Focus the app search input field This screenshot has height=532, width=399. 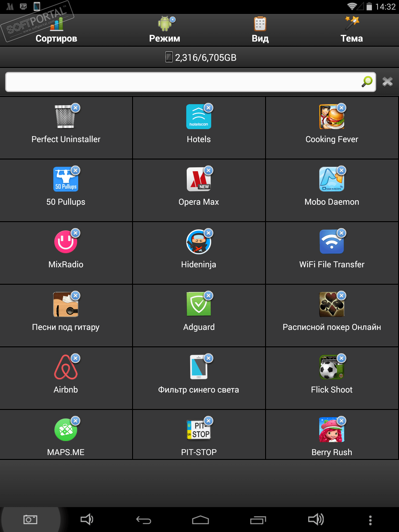pos(191,82)
